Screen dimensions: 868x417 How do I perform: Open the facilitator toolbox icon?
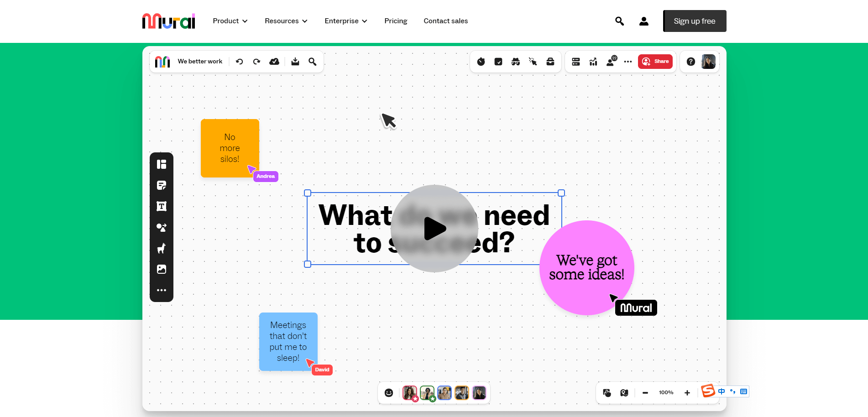[550, 62]
